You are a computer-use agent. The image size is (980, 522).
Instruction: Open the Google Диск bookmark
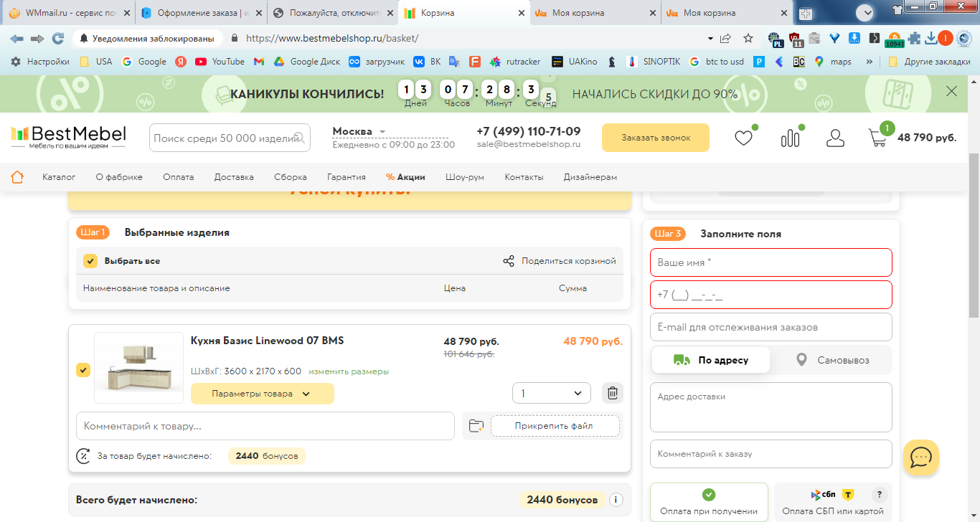[x=306, y=62]
